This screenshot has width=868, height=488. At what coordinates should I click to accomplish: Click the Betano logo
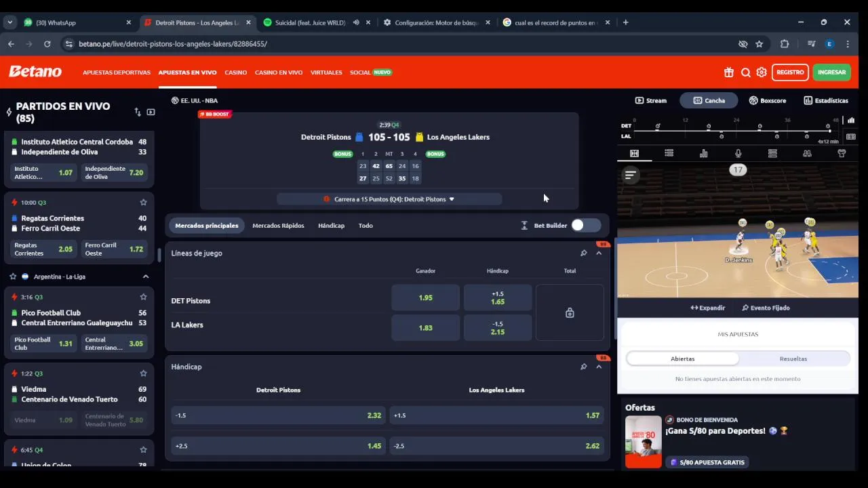tap(35, 72)
